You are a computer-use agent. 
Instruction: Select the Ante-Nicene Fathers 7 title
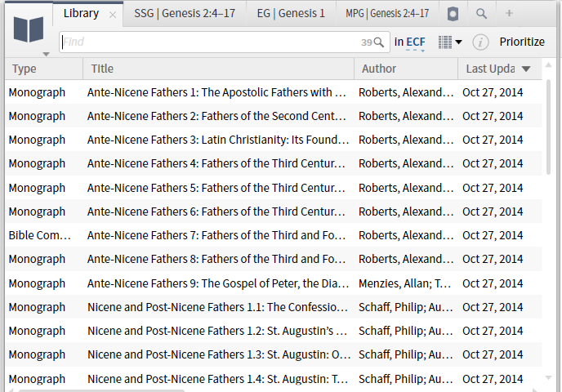point(216,235)
